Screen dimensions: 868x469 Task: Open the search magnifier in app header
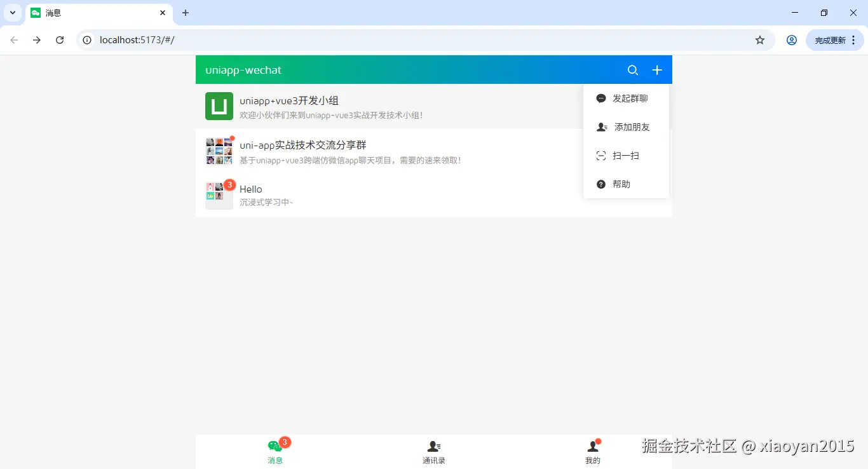coord(633,70)
